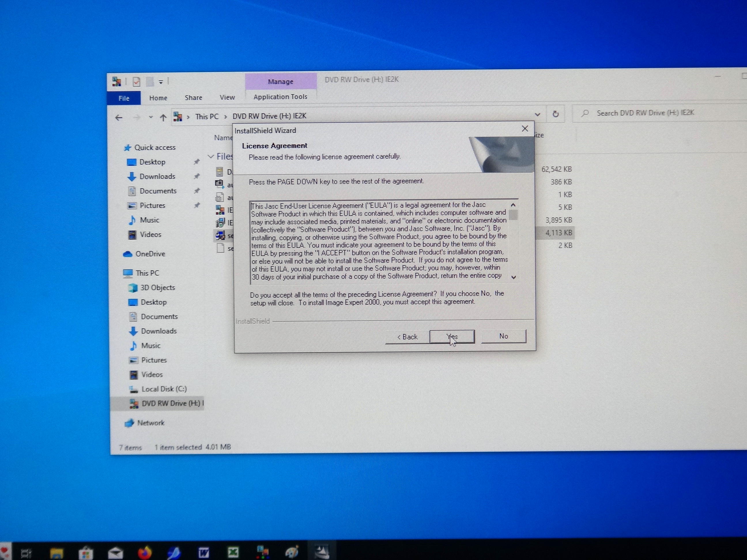This screenshot has width=747, height=560.
Task: Open the File tab in Explorer
Action: [124, 98]
